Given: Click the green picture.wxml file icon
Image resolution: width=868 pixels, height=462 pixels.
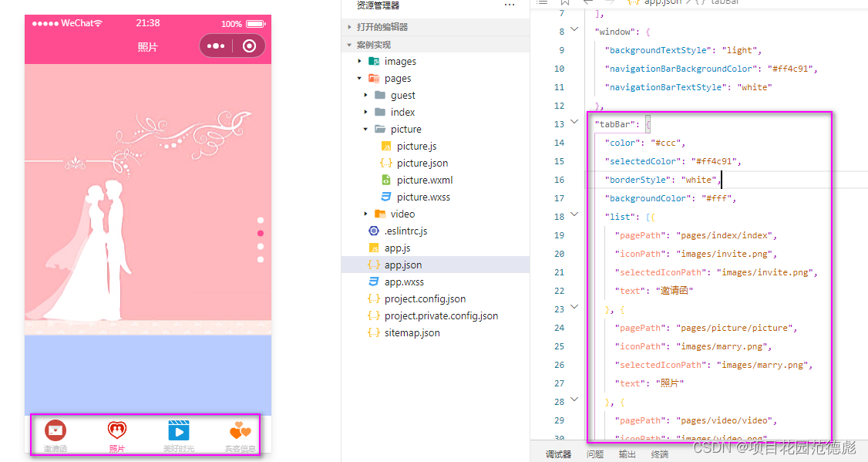Looking at the screenshot, I should pyautogui.click(x=386, y=180).
